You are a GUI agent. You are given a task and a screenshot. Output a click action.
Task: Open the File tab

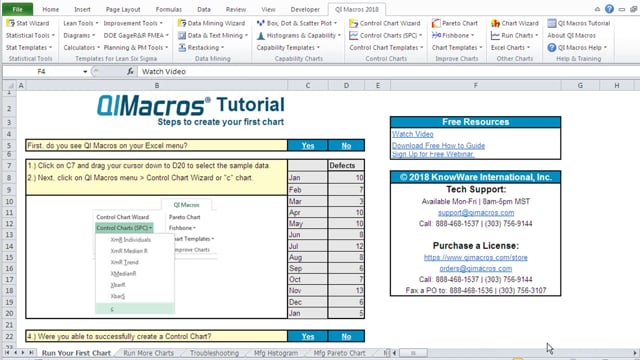(17, 9)
